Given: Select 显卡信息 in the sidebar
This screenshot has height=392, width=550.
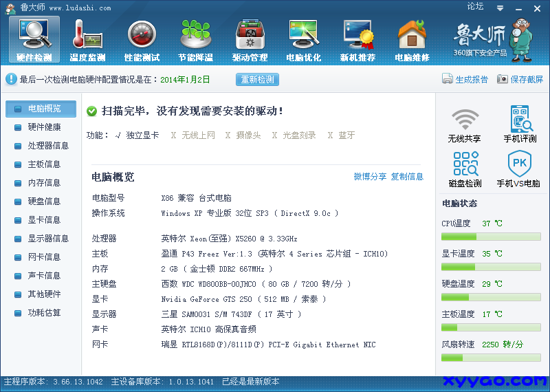Looking at the screenshot, I should [x=44, y=220].
